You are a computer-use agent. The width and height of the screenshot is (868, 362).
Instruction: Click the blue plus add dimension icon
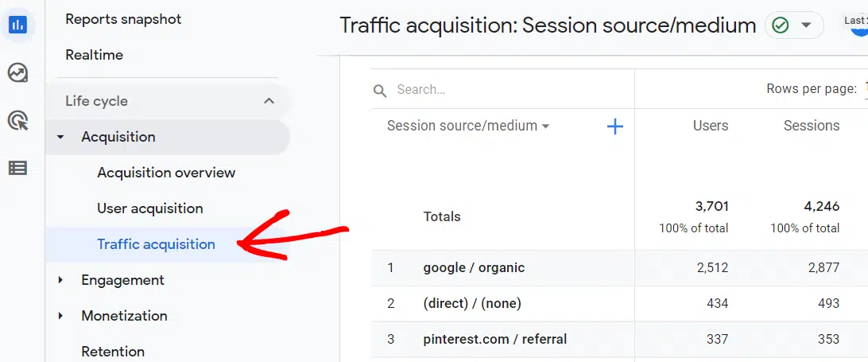point(614,127)
